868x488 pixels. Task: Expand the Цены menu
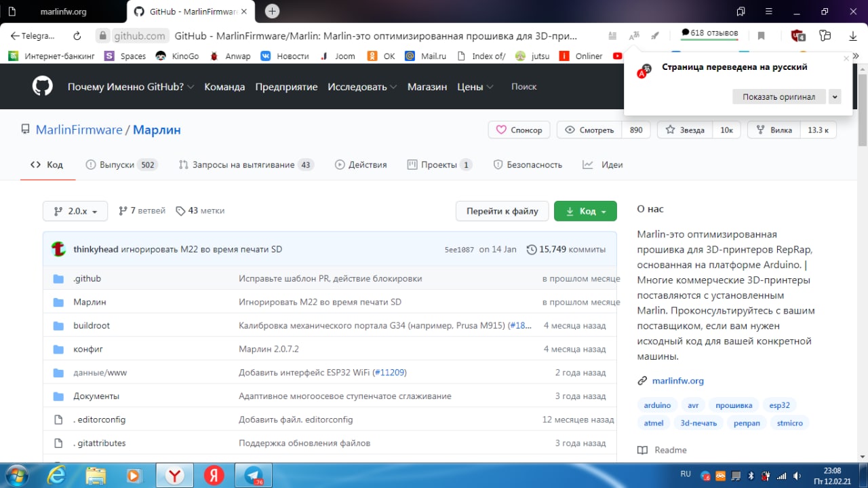475,87
